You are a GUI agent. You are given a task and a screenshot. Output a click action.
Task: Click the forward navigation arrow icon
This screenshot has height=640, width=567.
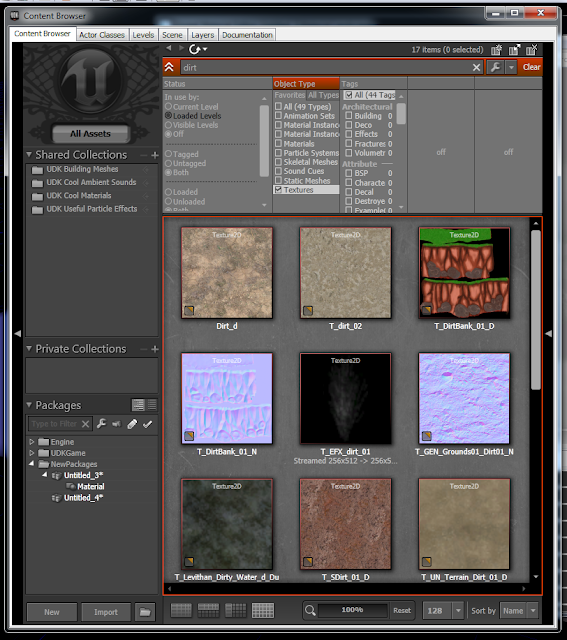point(181,49)
